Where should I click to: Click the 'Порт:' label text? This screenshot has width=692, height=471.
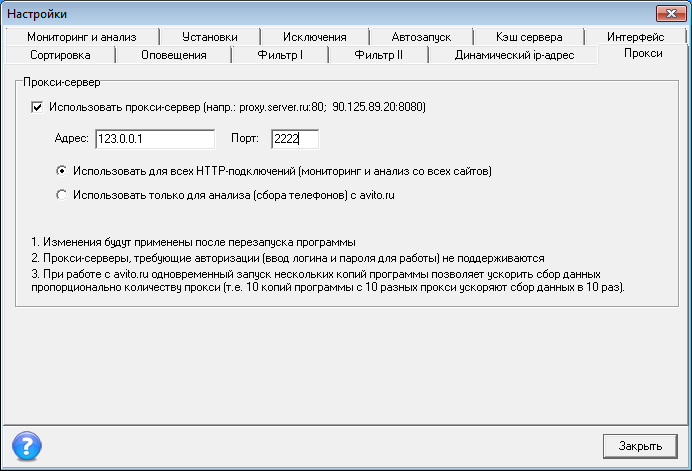point(244,138)
